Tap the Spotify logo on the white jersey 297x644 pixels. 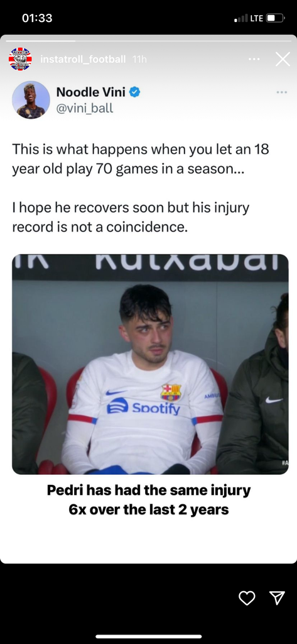tap(143, 407)
